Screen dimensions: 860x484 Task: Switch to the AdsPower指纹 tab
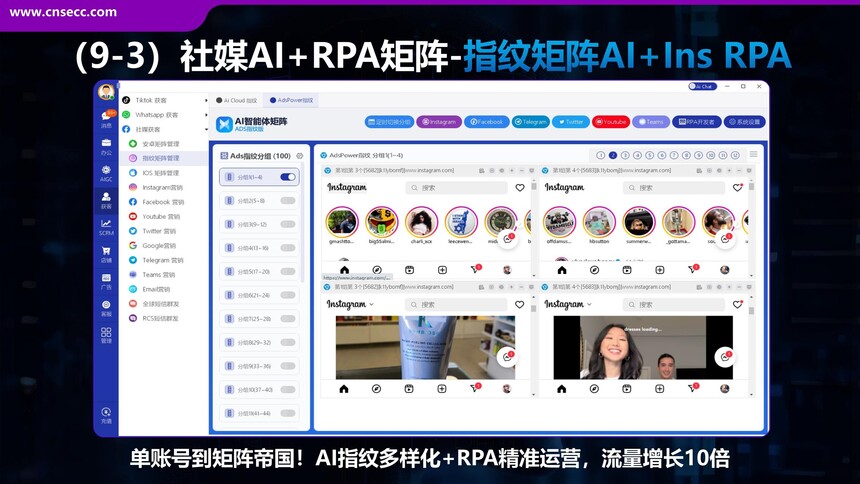click(291, 100)
